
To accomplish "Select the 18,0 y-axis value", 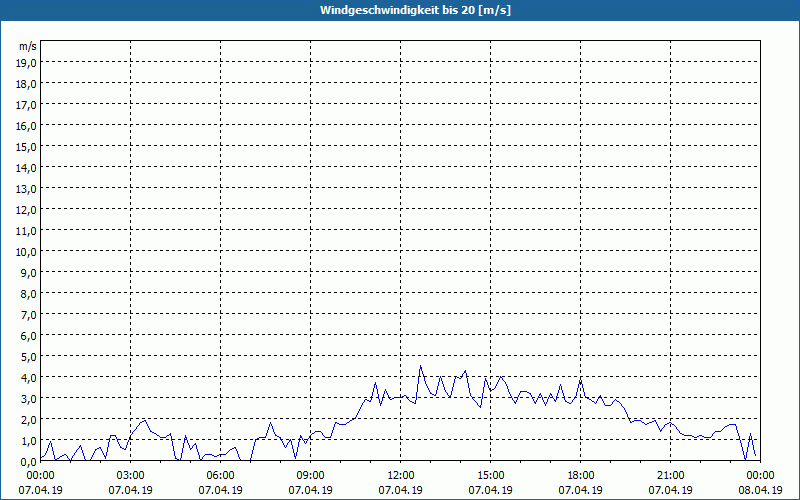I will click(x=27, y=84).
